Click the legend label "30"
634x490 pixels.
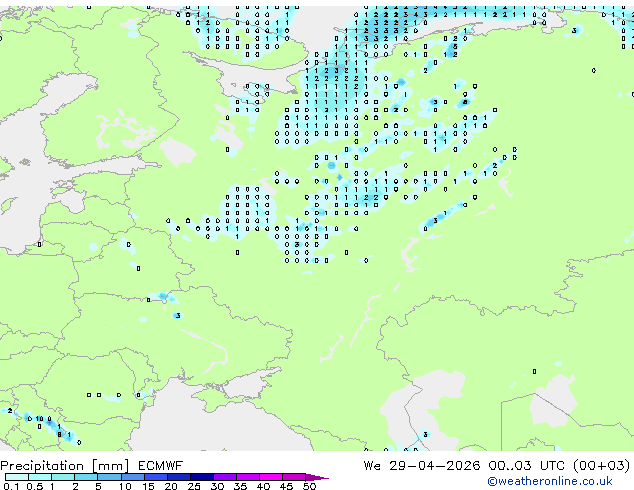coord(217,486)
